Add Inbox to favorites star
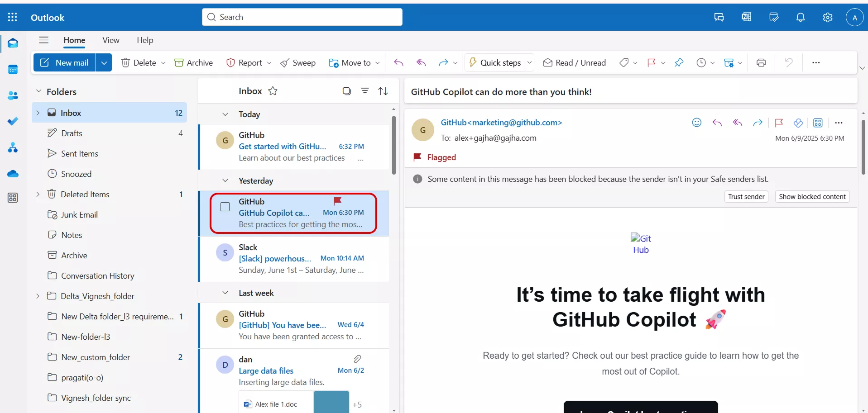 [x=273, y=91]
